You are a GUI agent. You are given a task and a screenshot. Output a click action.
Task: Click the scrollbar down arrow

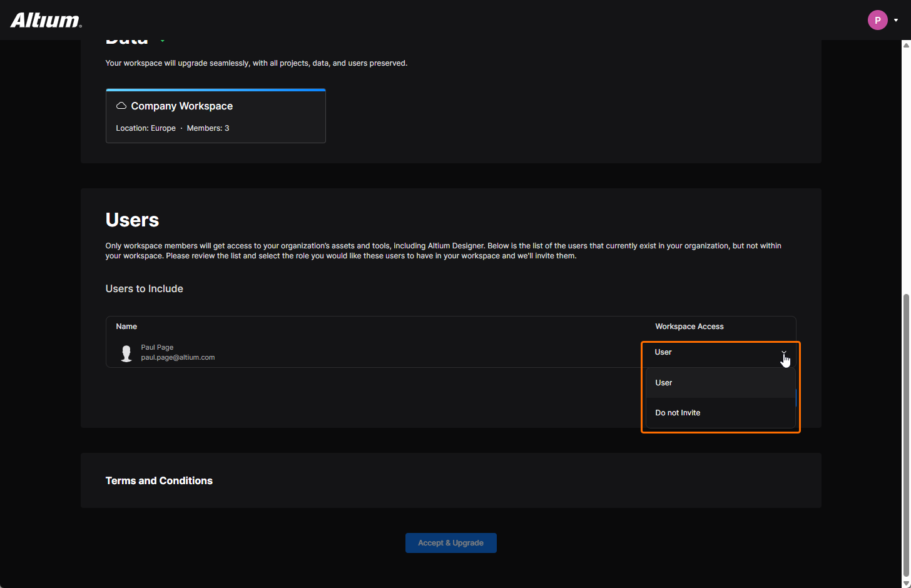pos(906,583)
